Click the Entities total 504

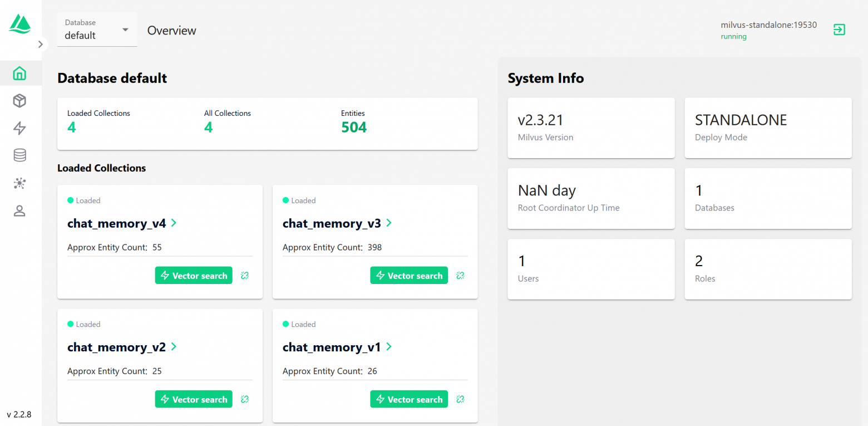(354, 128)
